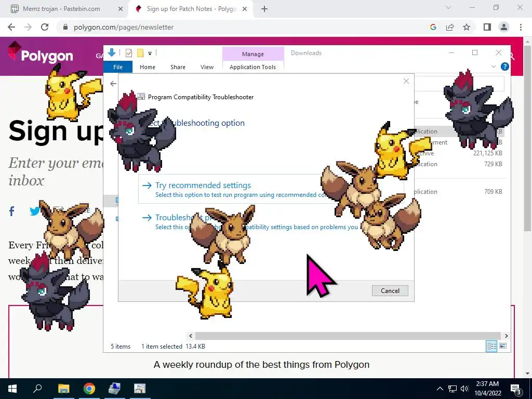The width and height of the screenshot is (532, 399).
Task: Share this page from the address bar
Action: pyautogui.click(x=450, y=27)
